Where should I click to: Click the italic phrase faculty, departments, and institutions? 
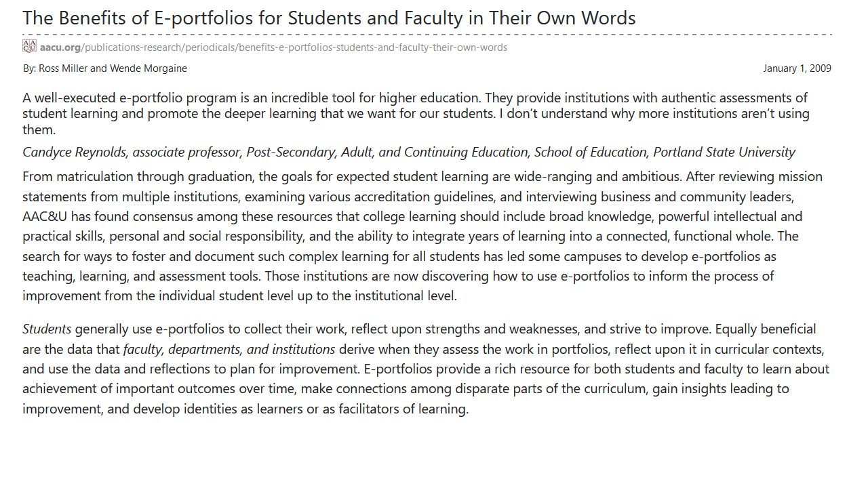(x=229, y=349)
